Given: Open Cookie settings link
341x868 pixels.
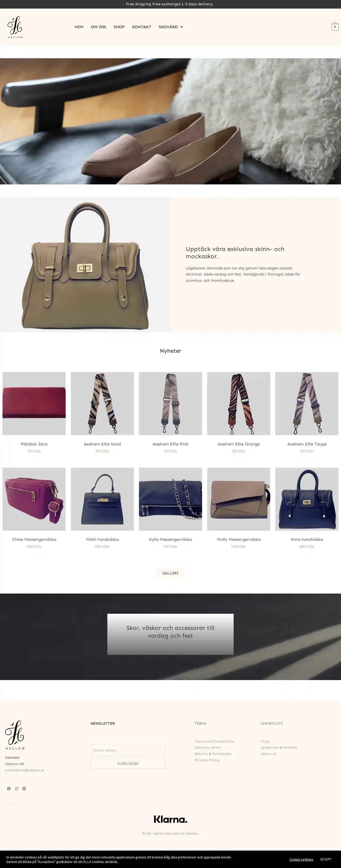Looking at the screenshot, I should [x=301, y=859].
